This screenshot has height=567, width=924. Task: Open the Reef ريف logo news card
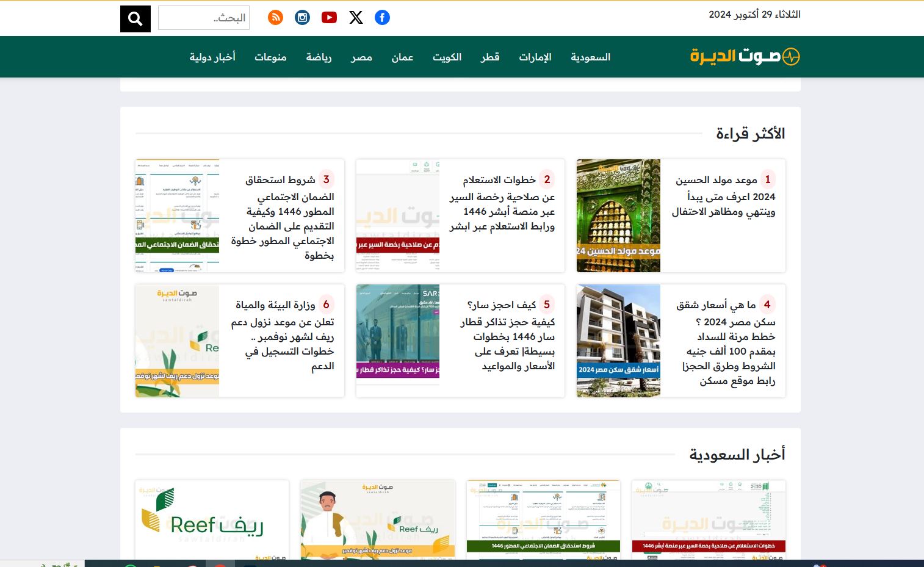tap(212, 519)
